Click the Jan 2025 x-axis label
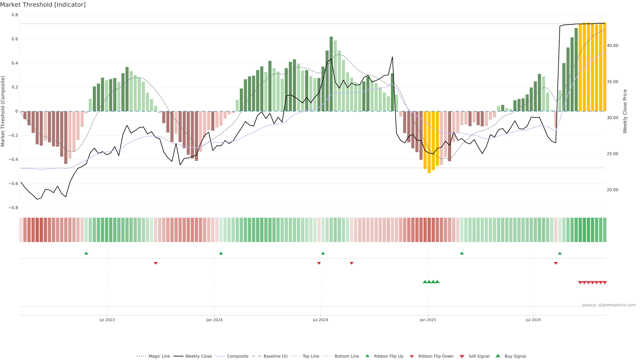 (428, 320)
